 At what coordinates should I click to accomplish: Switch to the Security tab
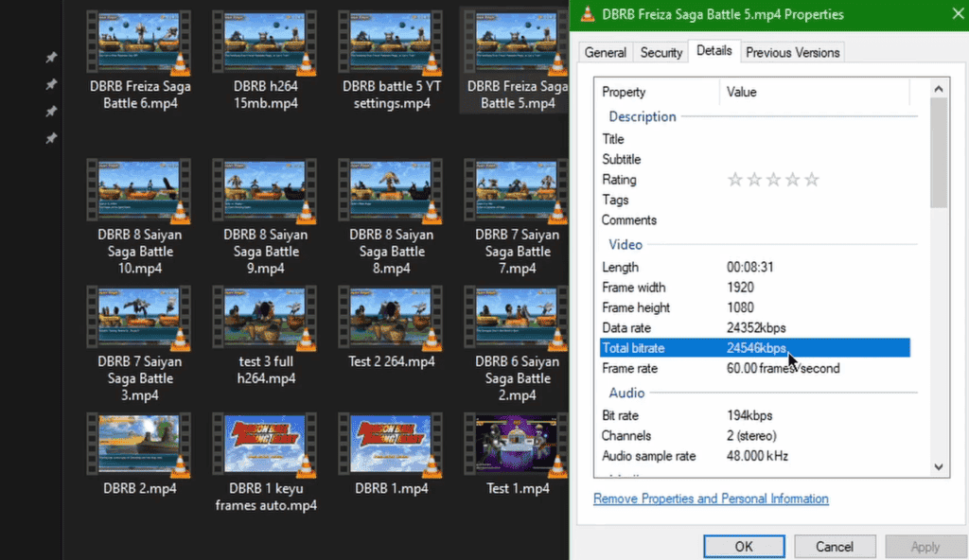coord(661,53)
